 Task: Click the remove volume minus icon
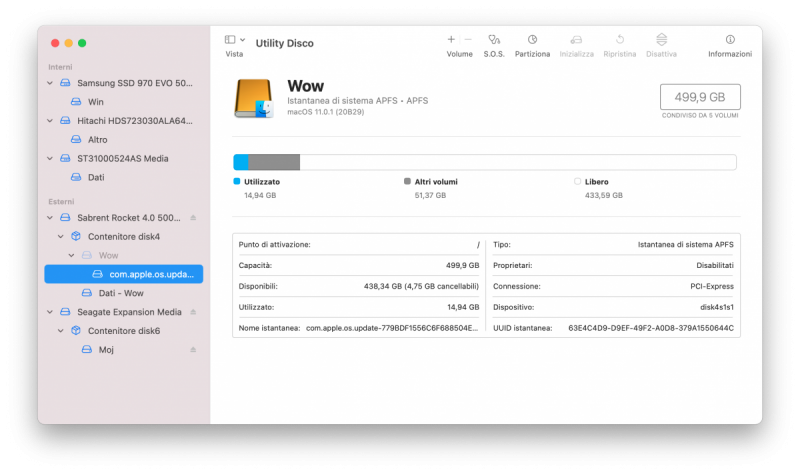coord(468,39)
